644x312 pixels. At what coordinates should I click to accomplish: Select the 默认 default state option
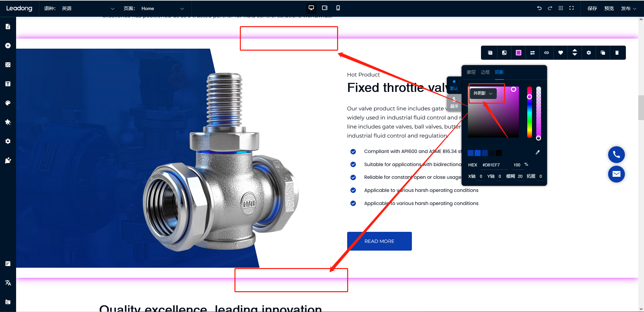click(x=454, y=86)
